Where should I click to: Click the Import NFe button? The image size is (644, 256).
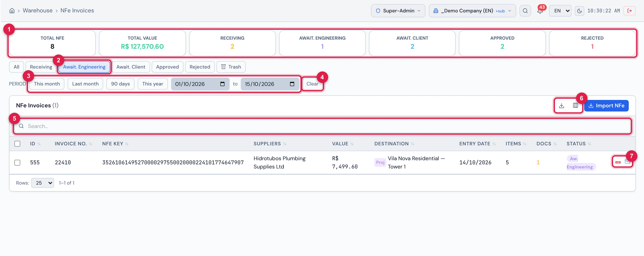(x=606, y=105)
